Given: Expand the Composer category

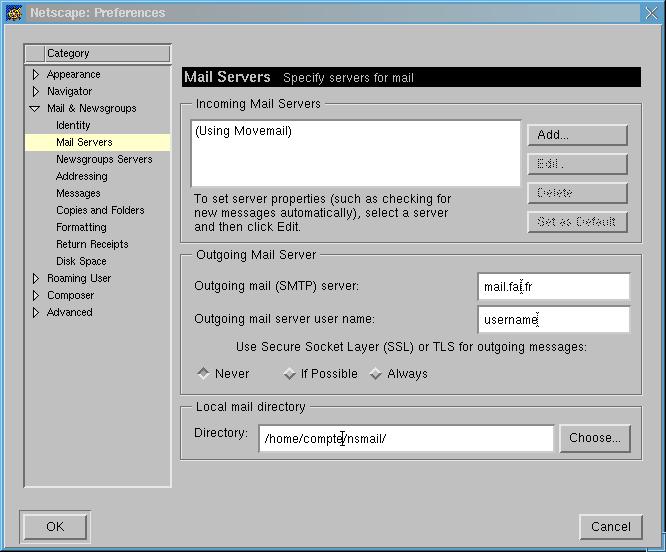Looking at the screenshot, I should (36, 295).
